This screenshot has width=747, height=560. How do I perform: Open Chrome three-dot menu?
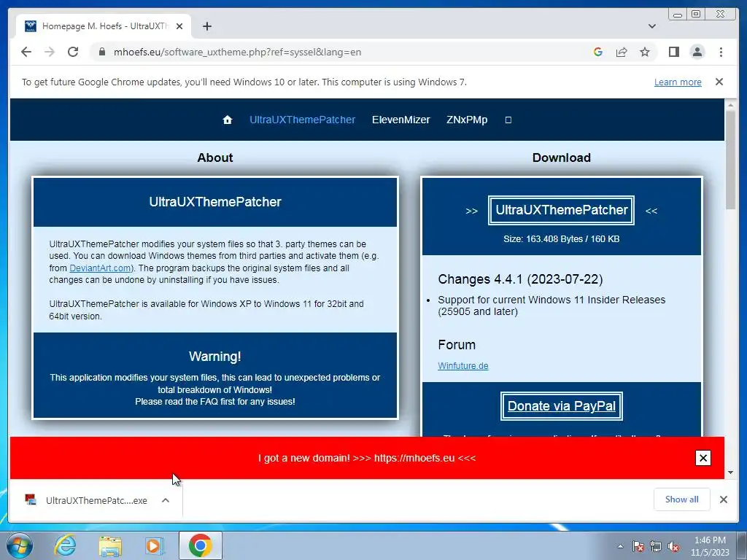721,52
